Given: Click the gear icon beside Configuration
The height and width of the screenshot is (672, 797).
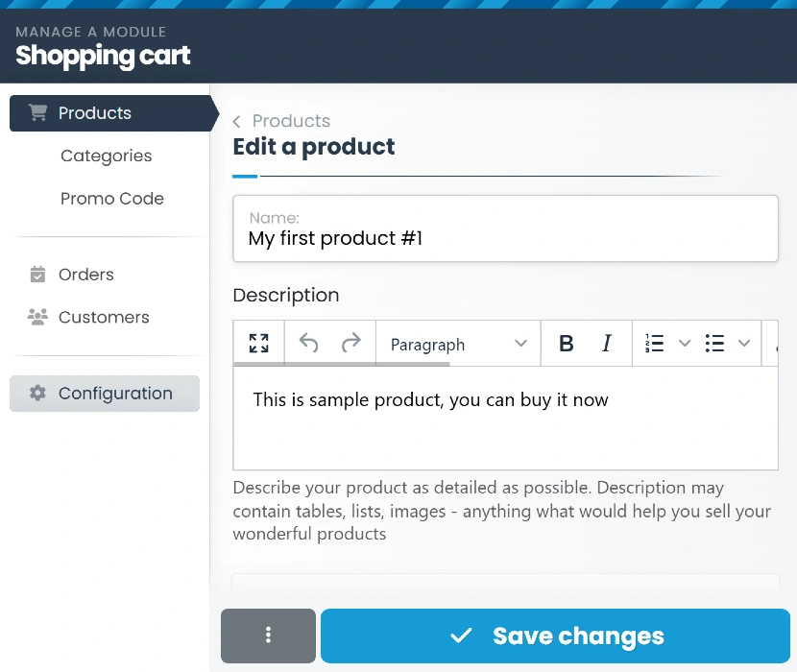Looking at the screenshot, I should pyautogui.click(x=37, y=393).
